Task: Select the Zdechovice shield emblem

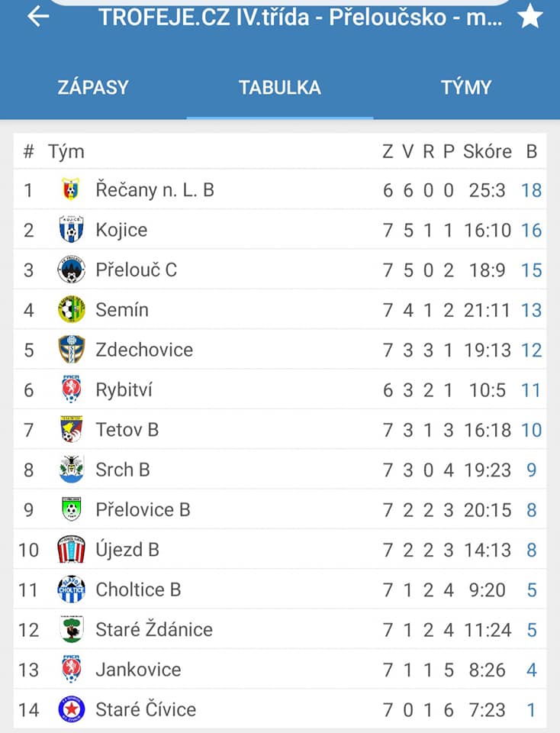Action: (71, 349)
